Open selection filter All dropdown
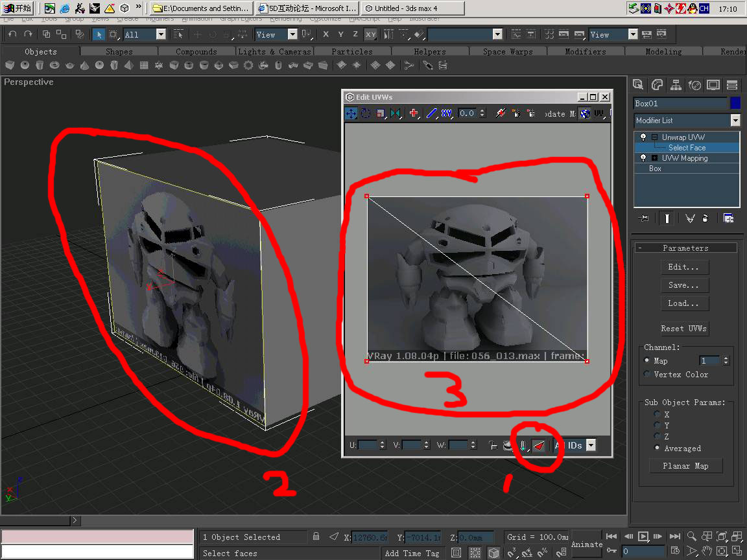This screenshot has height=560, width=747. click(x=161, y=34)
